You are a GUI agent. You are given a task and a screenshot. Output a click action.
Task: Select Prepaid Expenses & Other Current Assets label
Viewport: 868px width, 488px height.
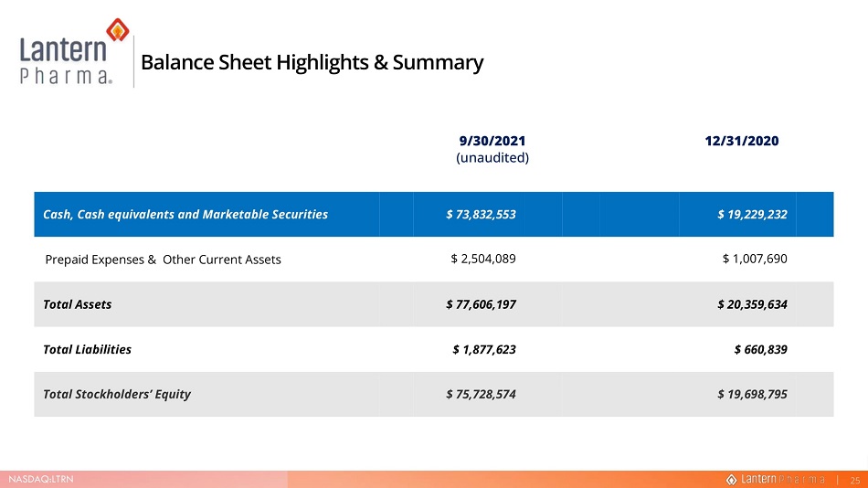pos(163,260)
